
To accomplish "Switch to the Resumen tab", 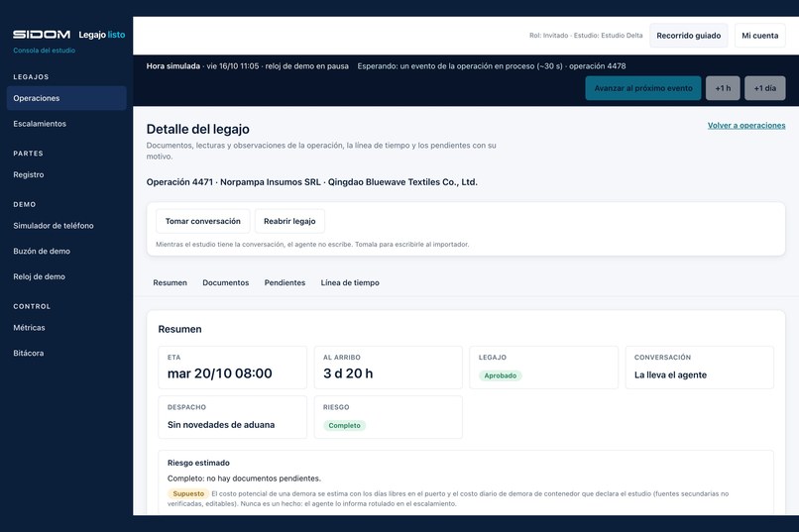I will [170, 282].
